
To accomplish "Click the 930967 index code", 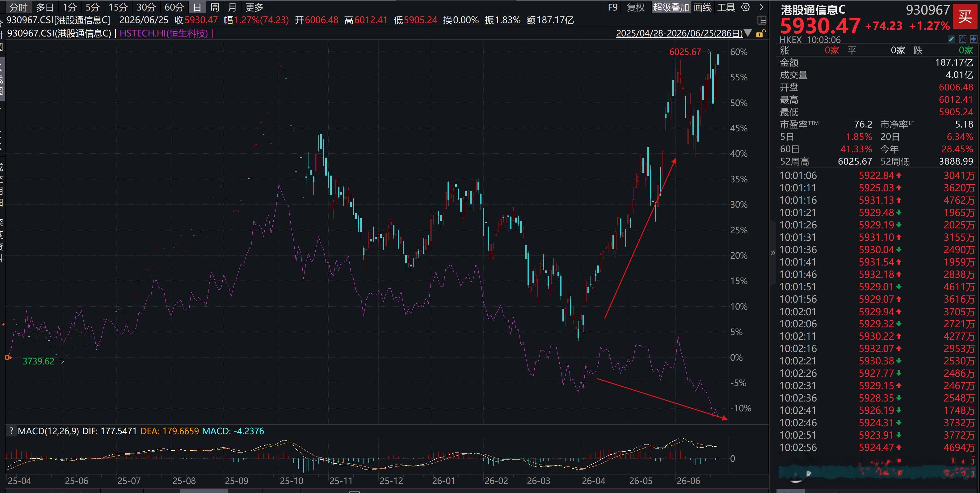I will [927, 10].
